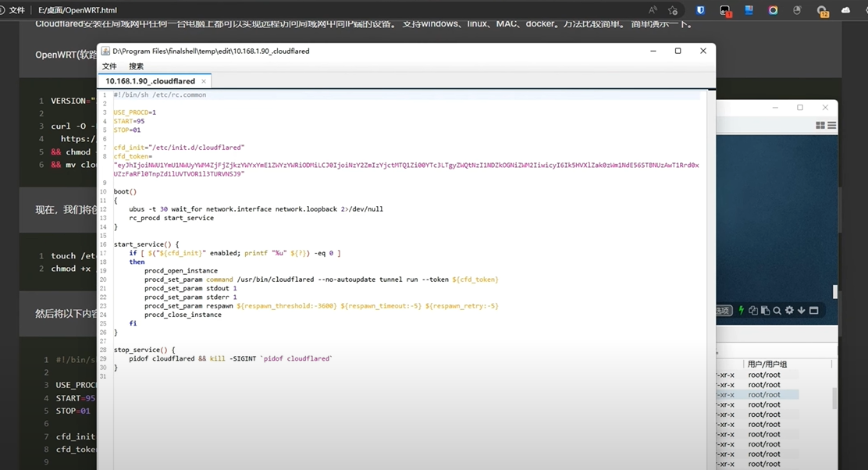Click the E:/桌面/OpenWRT.html address text
Image resolution: width=868 pixels, height=470 pixels.
click(x=77, y=10)
